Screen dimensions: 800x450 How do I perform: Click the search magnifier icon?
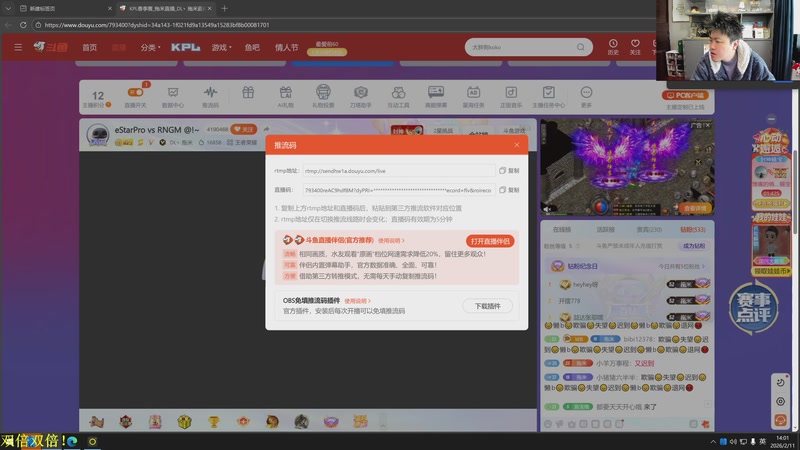(581, 47)
